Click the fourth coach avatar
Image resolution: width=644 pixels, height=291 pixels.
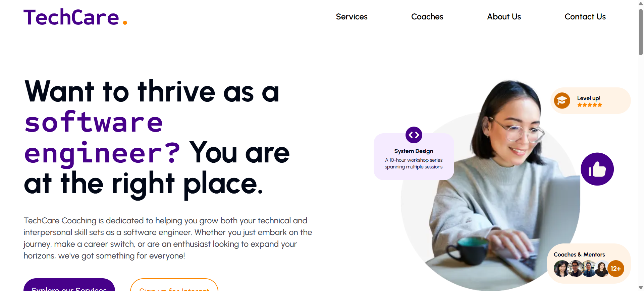click(602, 269)
